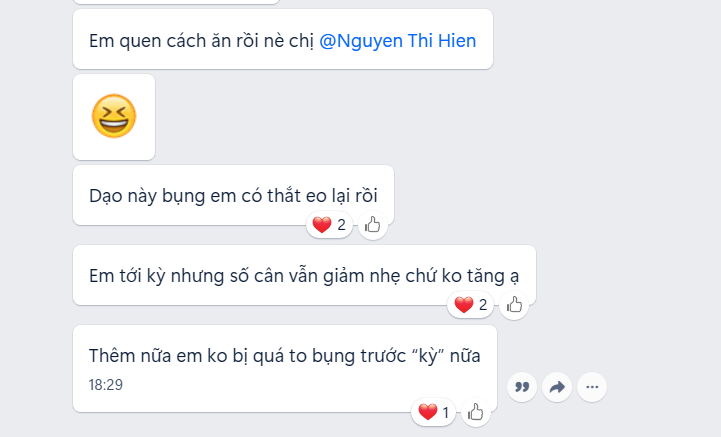Select the "Dạo này bụng em có thắt eo" bubble
Screen dimensions: 721x437
[x=234, y=195]
